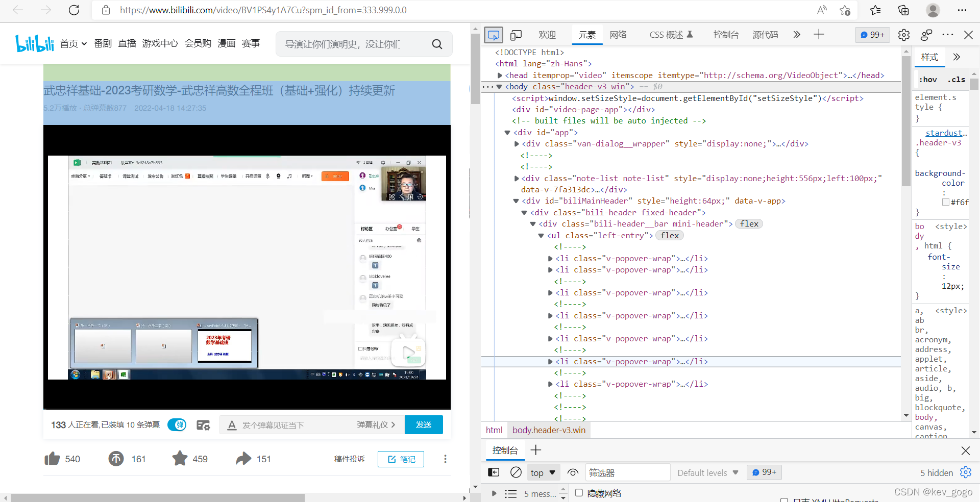Collapse the div id="app" node
This screenshot has height=502, width=980.
click(507, 133)
